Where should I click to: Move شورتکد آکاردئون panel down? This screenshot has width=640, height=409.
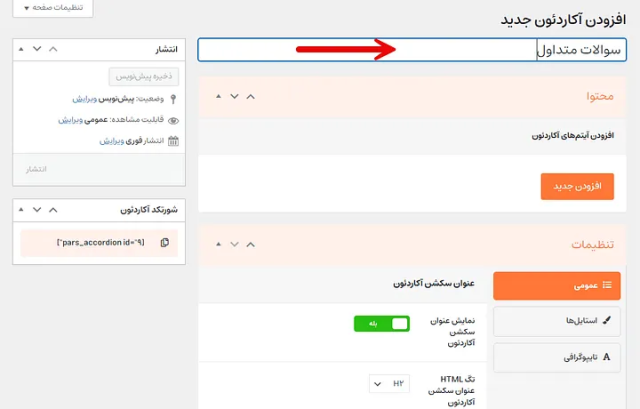click(x=37, y=210)
